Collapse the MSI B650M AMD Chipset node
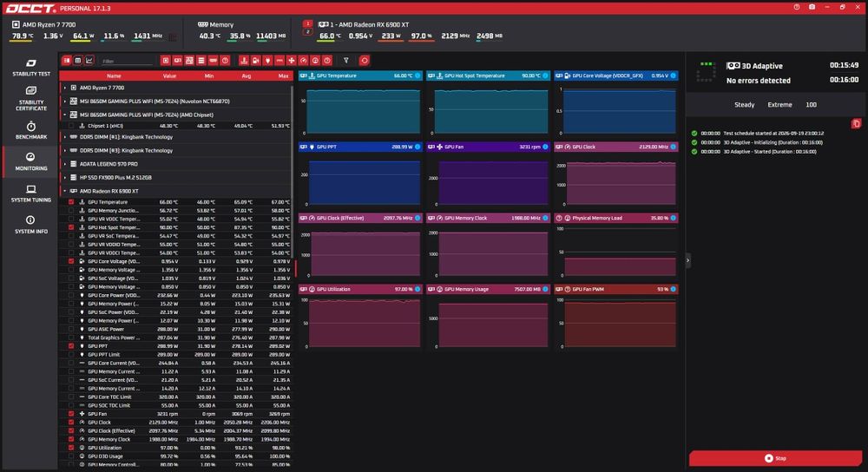 pyautogui.click(x=65, y=115)
